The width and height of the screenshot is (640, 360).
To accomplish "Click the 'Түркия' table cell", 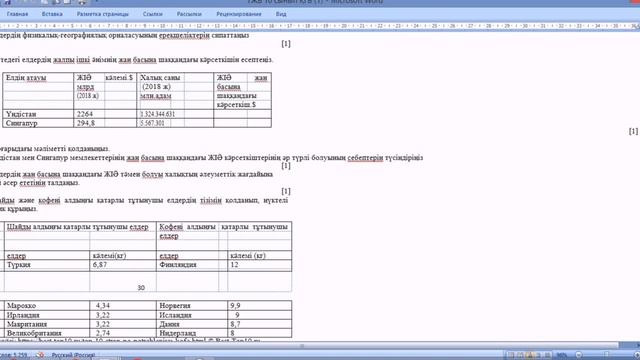I will 47,265.
